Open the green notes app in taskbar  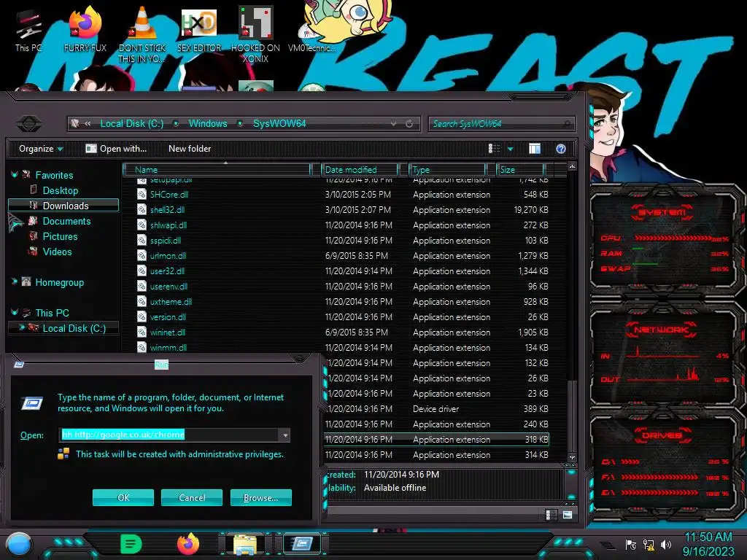pos(131,544)
